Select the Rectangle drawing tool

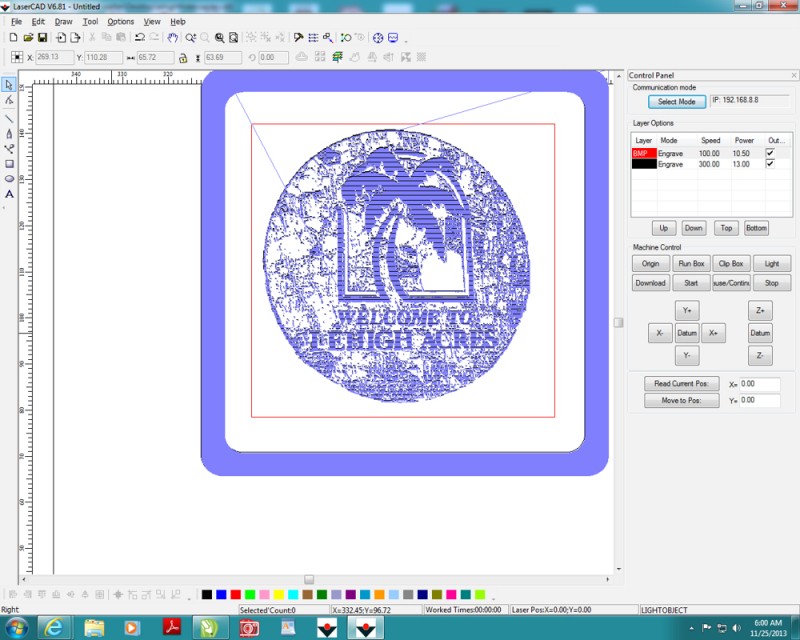click(x=9, y=163)
